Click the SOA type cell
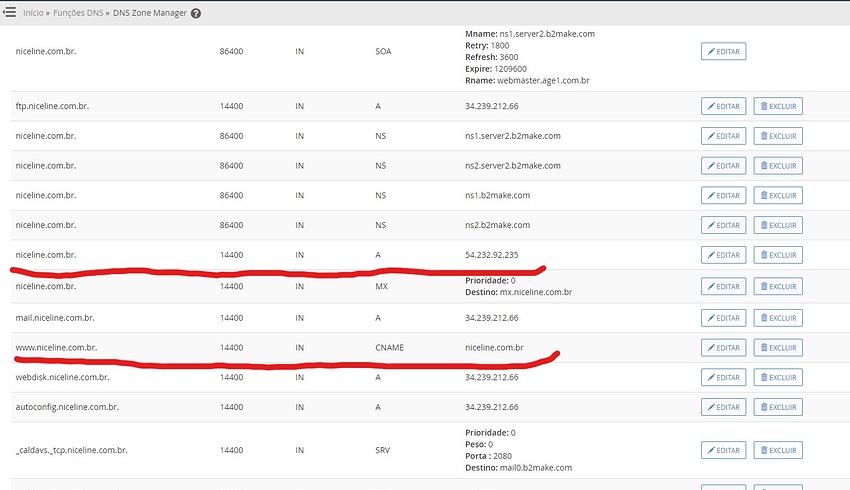 383,51
